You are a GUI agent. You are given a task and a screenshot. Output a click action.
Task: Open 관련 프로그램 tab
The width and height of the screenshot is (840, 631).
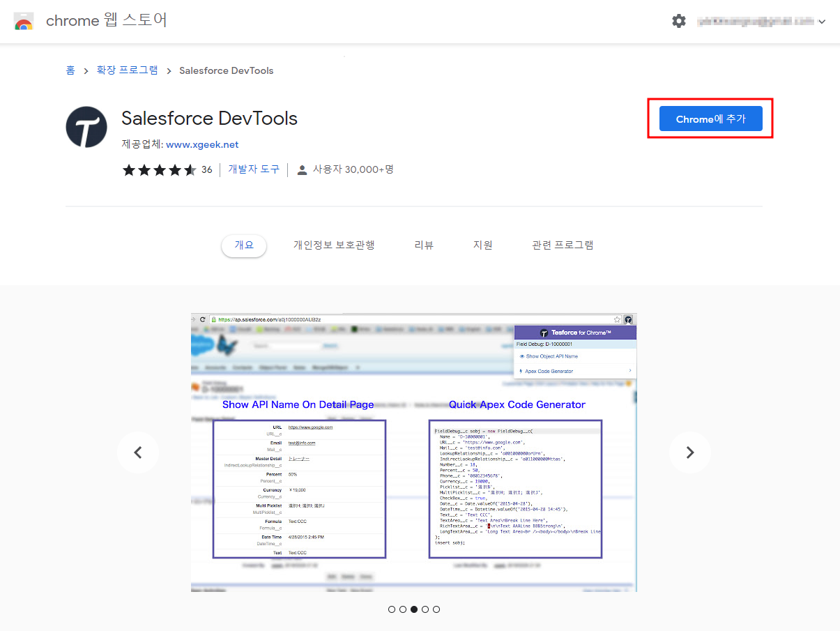click(563, 245)
